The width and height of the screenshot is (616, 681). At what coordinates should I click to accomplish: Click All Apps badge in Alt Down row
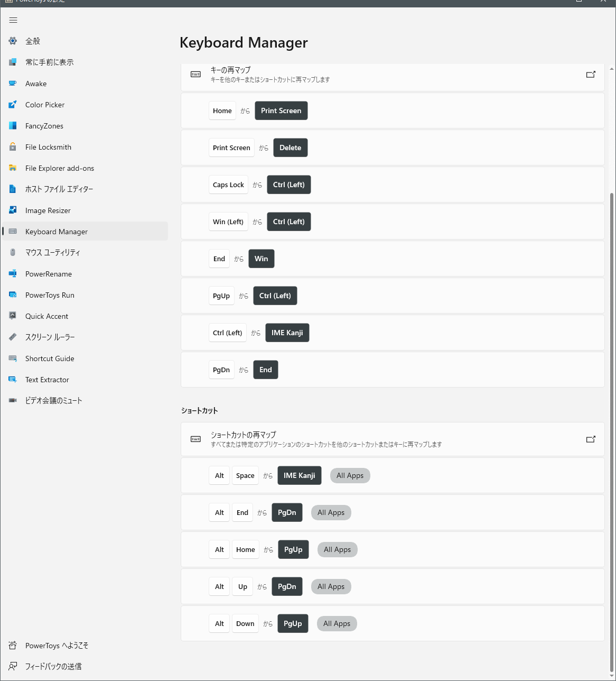(337, 623)
